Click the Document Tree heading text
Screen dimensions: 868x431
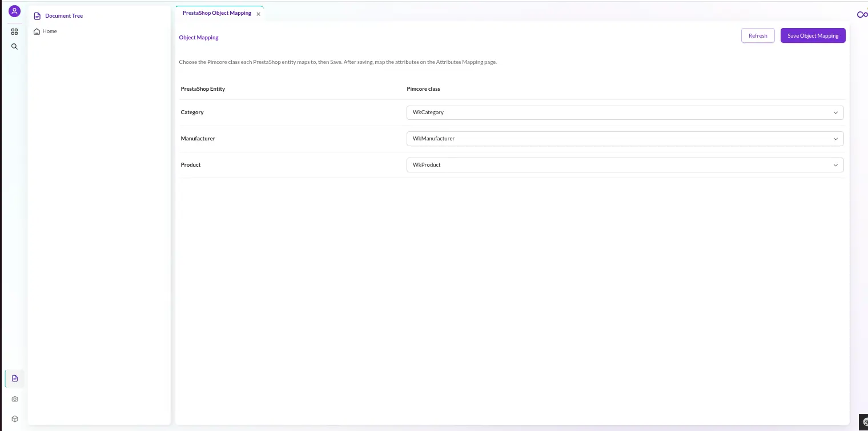(x=64, y=16)
